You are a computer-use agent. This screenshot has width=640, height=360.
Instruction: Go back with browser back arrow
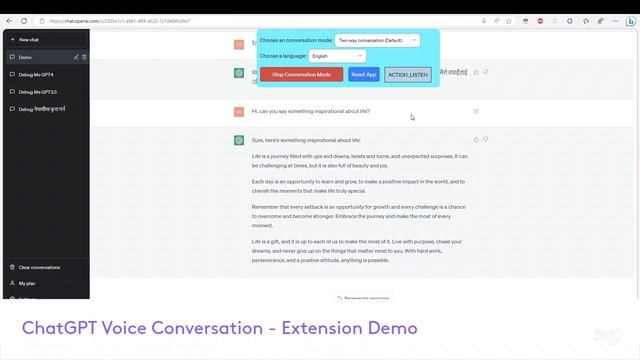(x=9, y=21)
